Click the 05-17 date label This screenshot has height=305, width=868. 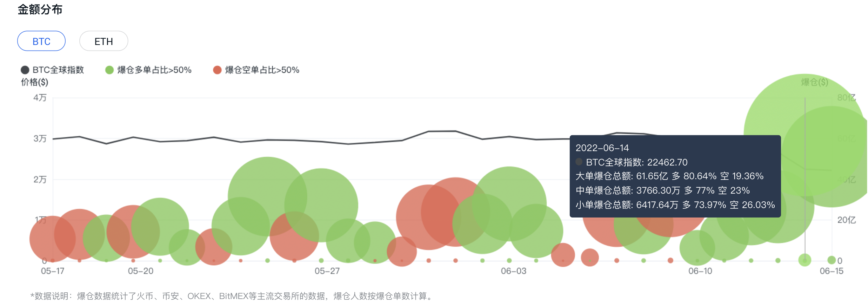tap(53, 271)
